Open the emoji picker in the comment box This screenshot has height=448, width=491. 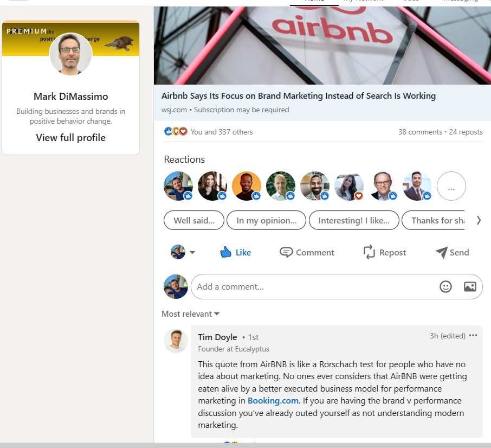[445, 286]
